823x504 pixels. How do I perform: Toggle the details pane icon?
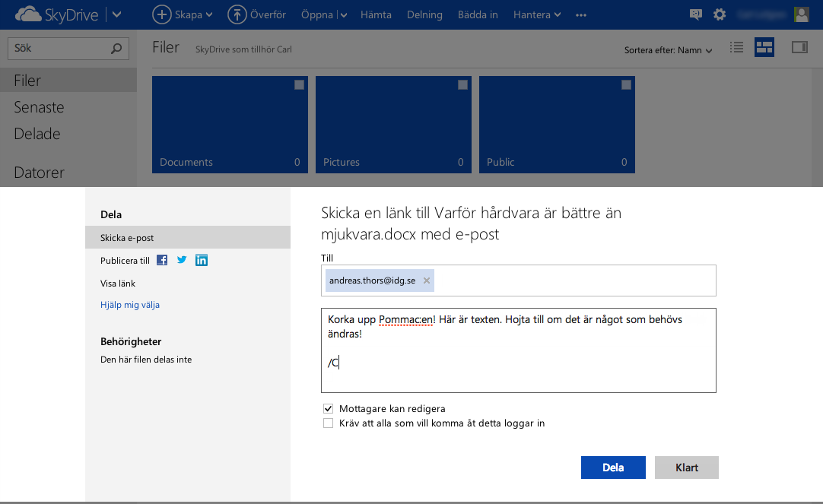click(799, 48)
